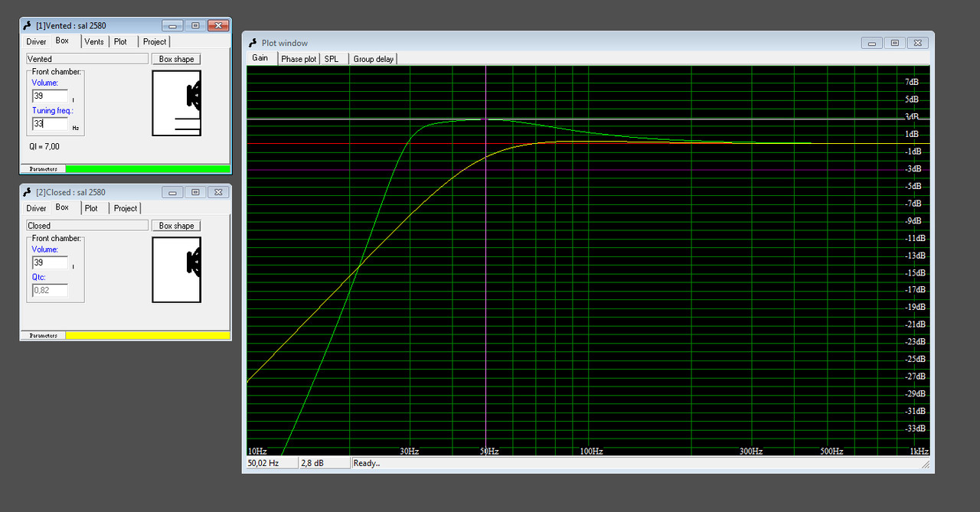The image size is (980, 512).
Task: Click the blue Qtc label in the Closed window
Action: 38,278
